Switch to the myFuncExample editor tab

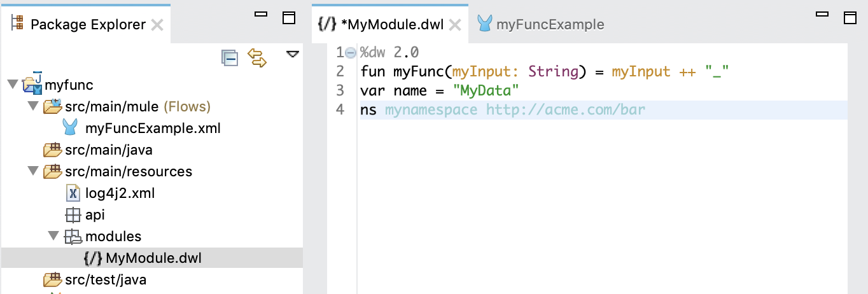coord(549,25)
